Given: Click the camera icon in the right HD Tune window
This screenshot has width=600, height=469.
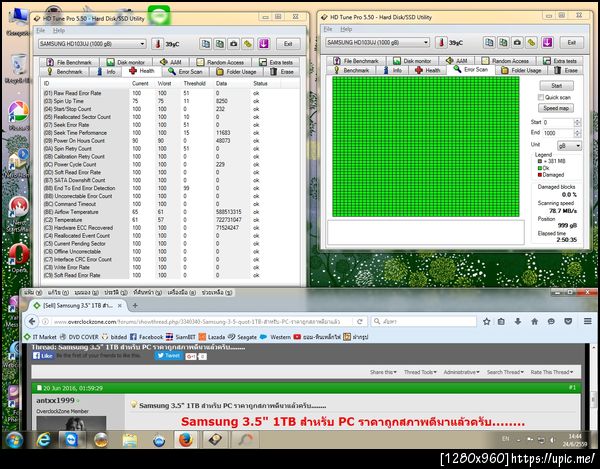Looking at the screenshot, I should click(517, 42).
